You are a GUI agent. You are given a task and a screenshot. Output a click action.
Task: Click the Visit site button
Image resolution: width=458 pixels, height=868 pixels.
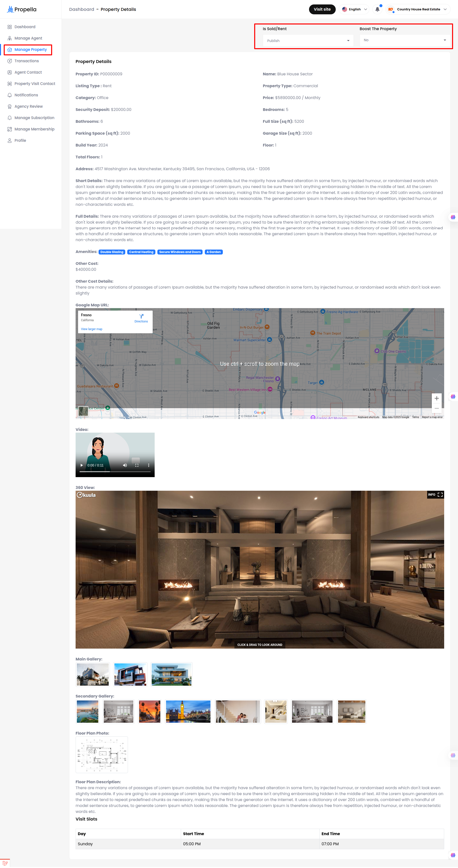[322, 9]
